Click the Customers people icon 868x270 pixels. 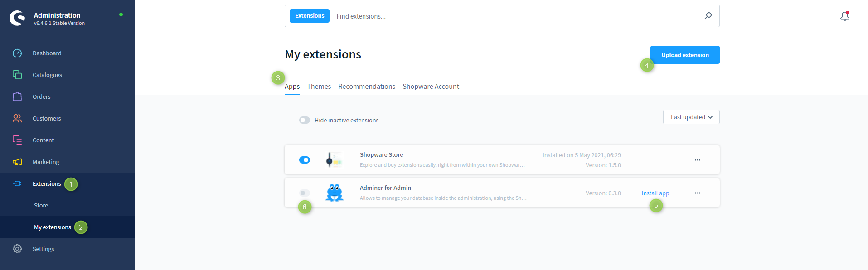[17, 118]
